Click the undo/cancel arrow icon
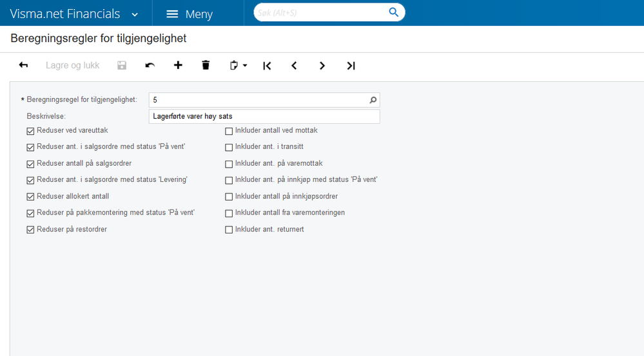Screen dimensions: 644x356 (x=150, y=65)
